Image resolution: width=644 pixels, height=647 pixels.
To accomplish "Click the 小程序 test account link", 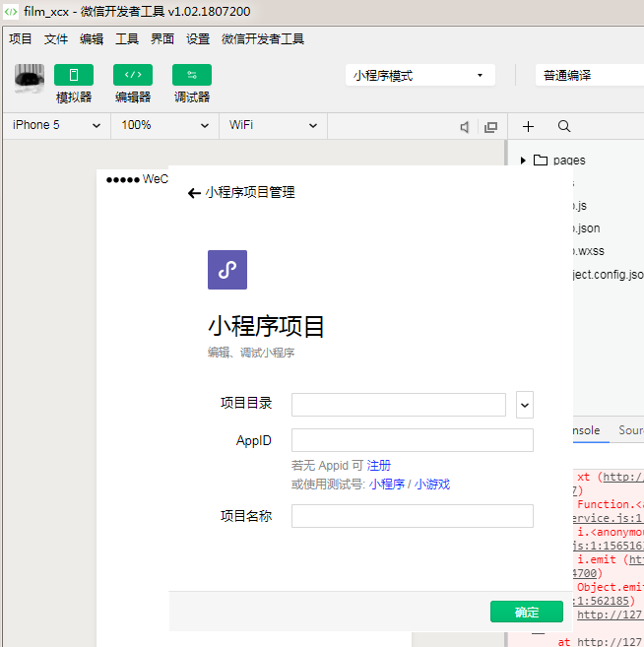I will (x=387, y=484).
